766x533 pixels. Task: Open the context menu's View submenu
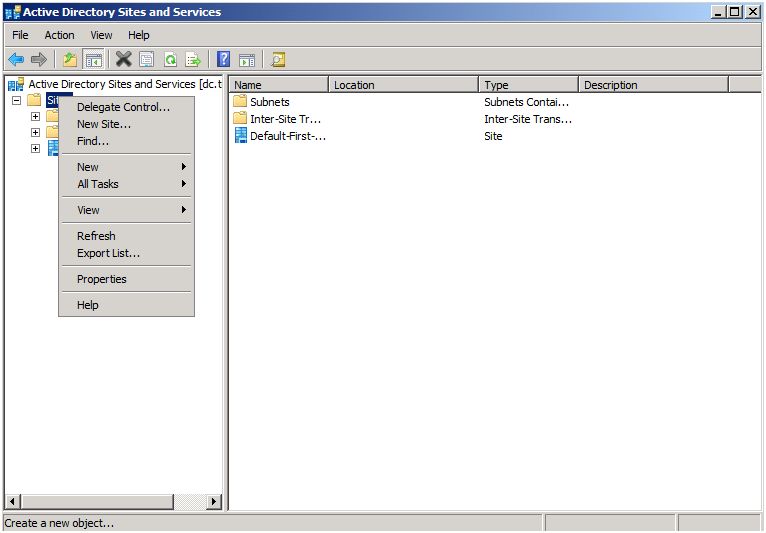pos(126,210)
